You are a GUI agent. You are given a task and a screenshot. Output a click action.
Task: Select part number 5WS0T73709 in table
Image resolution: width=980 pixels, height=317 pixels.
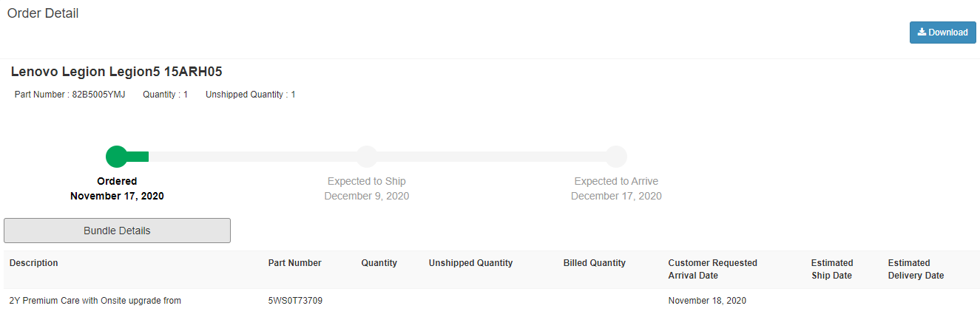click(295, 301)
